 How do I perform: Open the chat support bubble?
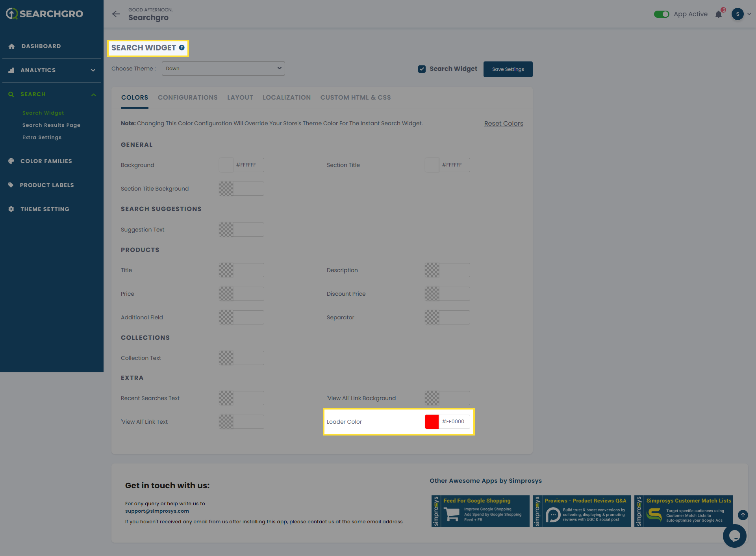(734, 536)
